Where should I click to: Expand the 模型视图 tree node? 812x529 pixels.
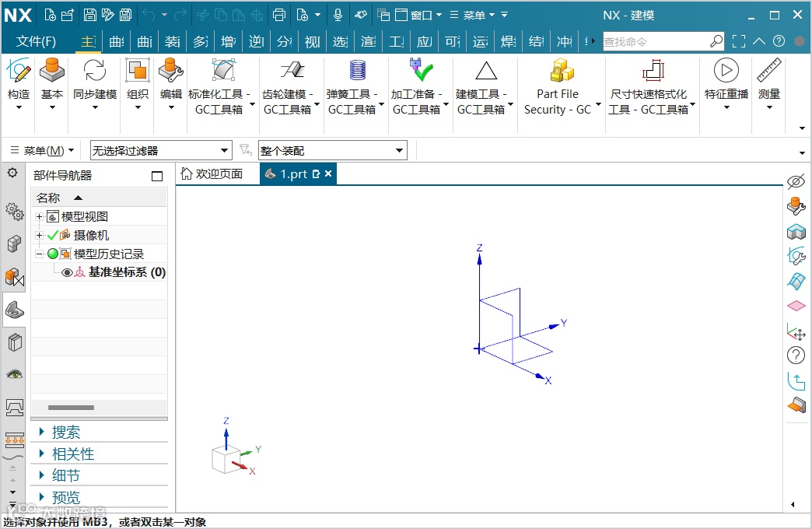(x=40, y=216)
